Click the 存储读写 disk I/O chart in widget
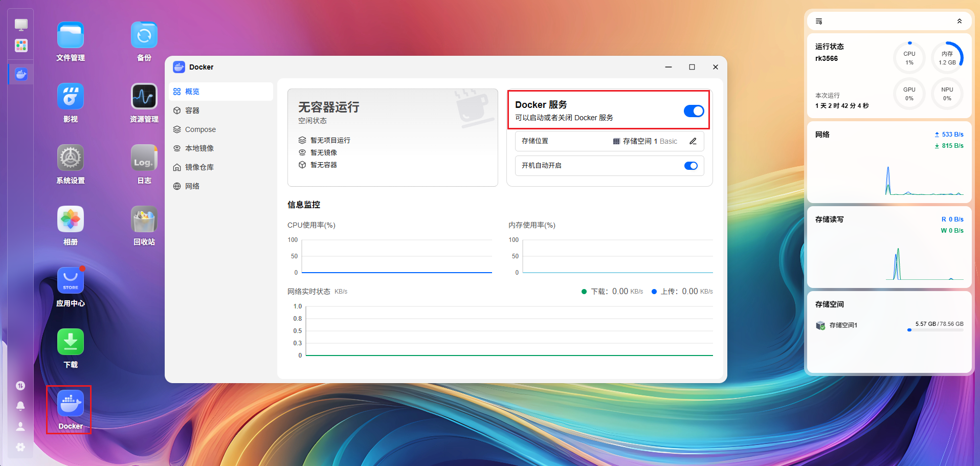Screen dimensions: 980x466 924,263
